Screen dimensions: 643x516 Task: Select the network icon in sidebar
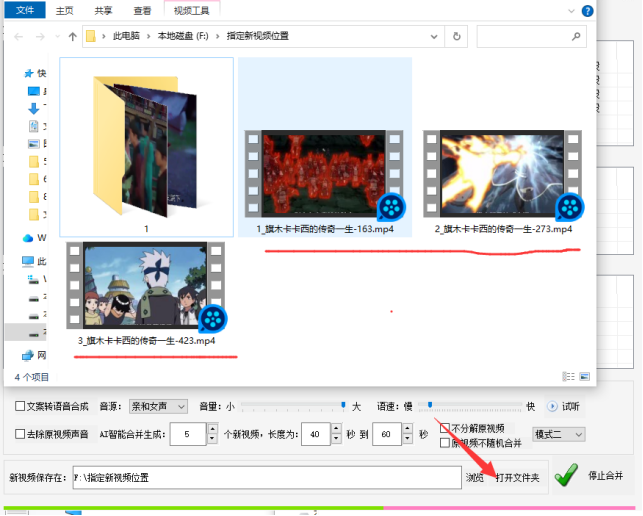click(x=28, y=355)
